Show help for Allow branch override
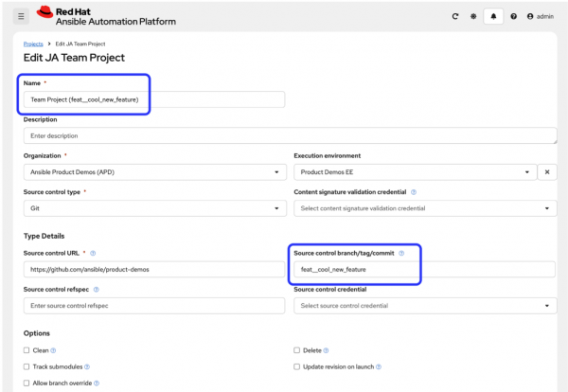 point(97,383)
